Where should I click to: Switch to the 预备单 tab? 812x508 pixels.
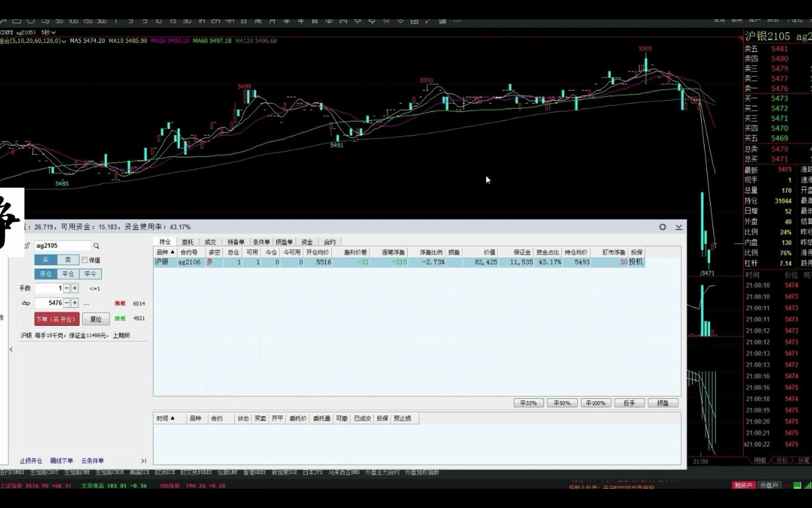tap(236, 242)
